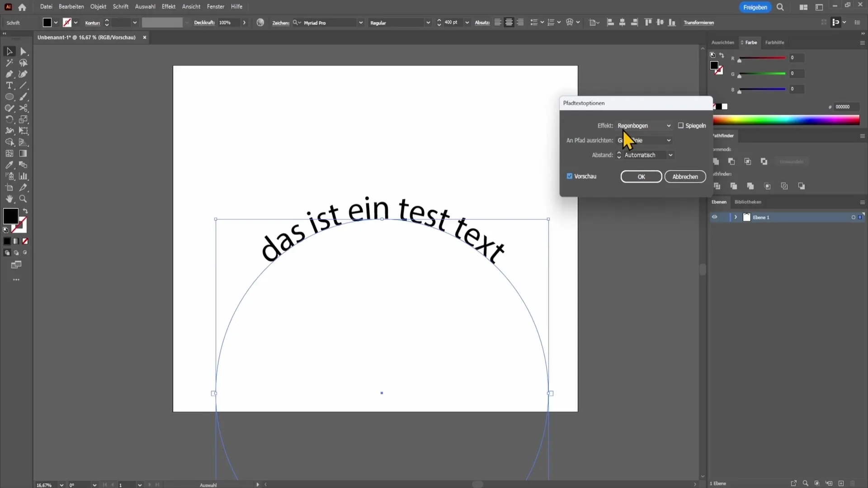
Task: Select the Shape Builder tool
Action: pyautogui.click(x=9, y=142)
